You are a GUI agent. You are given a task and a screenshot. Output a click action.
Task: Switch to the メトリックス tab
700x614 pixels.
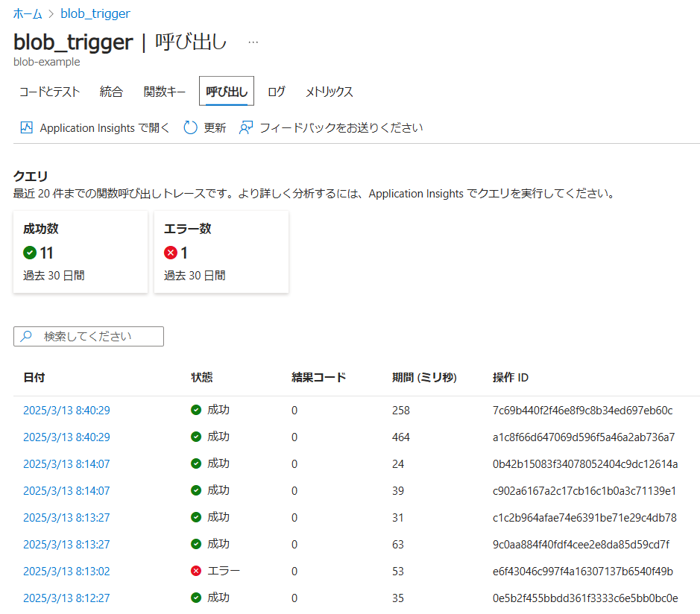(329, 92)
